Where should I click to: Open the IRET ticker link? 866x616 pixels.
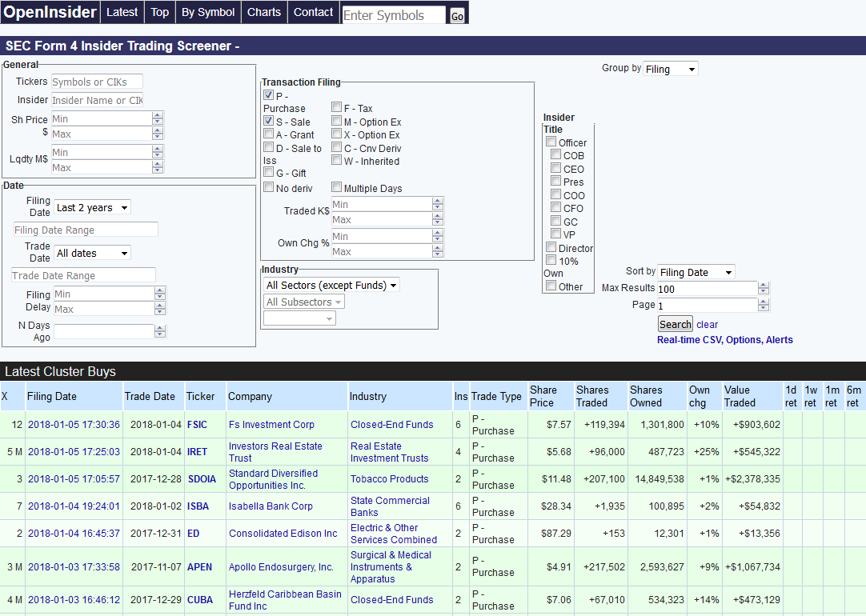[197, 451]
